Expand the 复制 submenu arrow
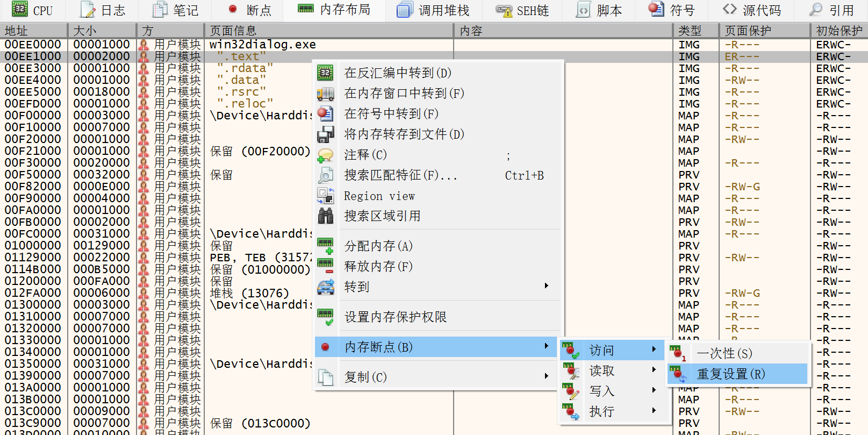The image size is (868, 435). coord(547,376)
